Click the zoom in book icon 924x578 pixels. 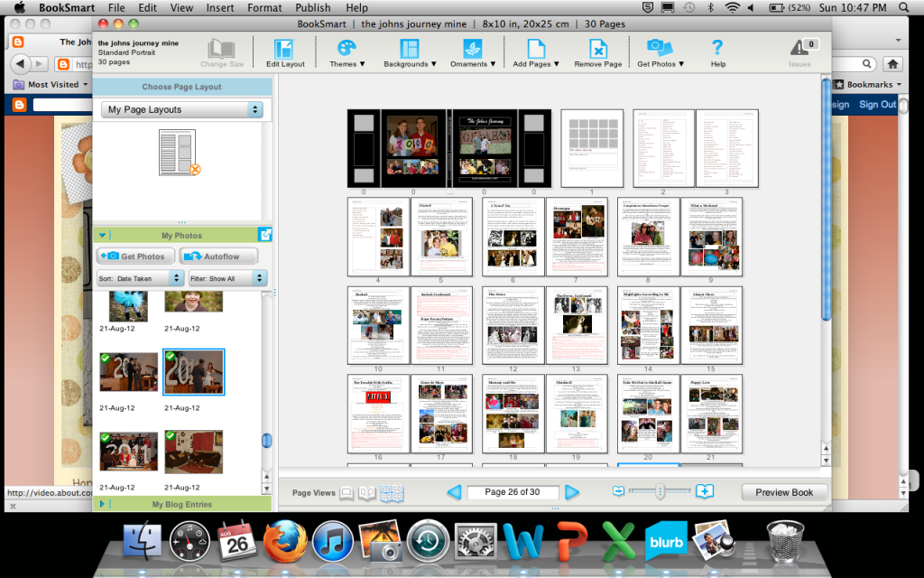705,491
